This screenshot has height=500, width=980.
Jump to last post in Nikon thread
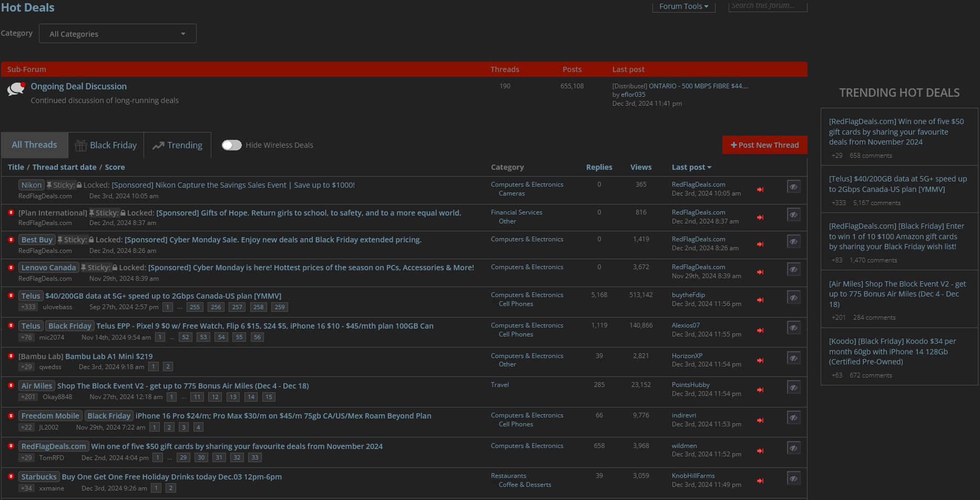coord(760,190)
